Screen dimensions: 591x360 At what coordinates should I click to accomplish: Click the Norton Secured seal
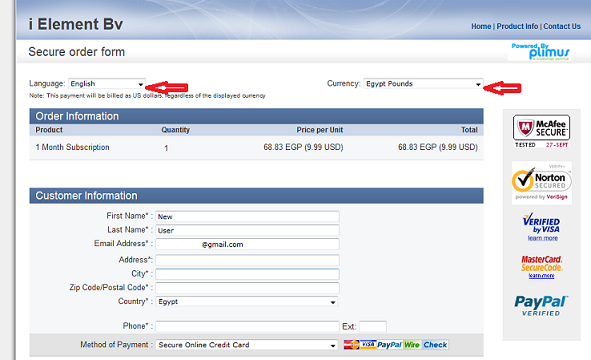(542, 183)
